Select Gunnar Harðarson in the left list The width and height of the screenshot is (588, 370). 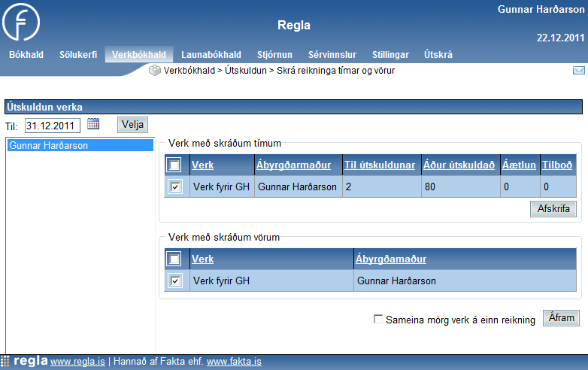coord(48,146)
